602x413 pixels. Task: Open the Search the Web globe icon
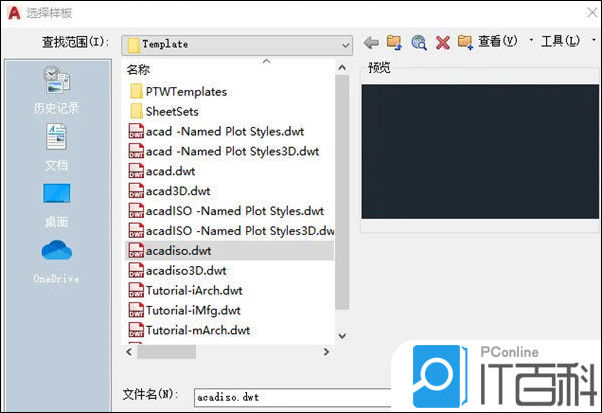419,42
